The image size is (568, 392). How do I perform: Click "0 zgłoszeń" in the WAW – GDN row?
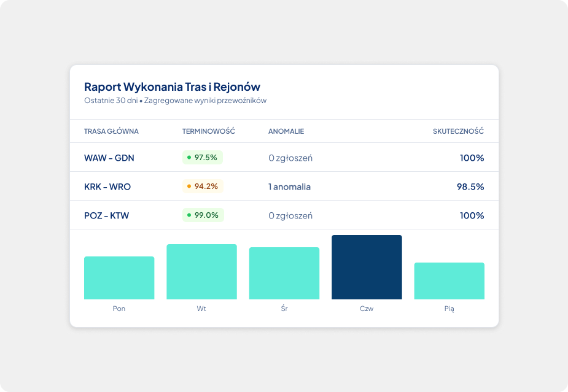coord(290,158)
